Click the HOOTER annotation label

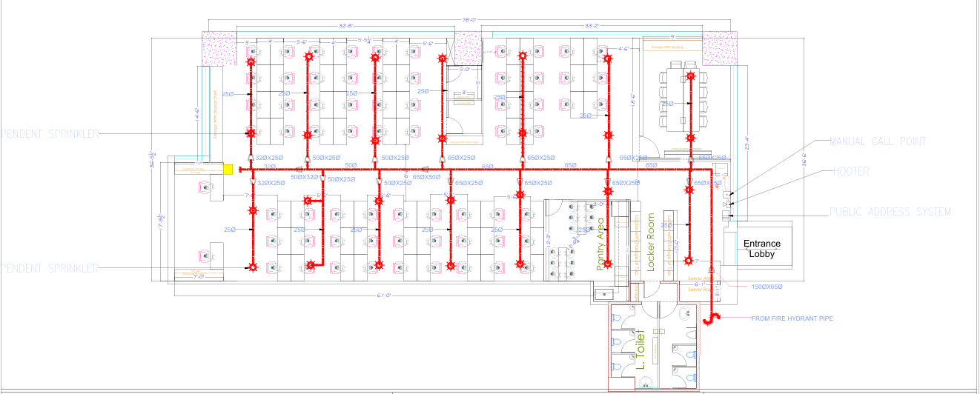[850, 171]
